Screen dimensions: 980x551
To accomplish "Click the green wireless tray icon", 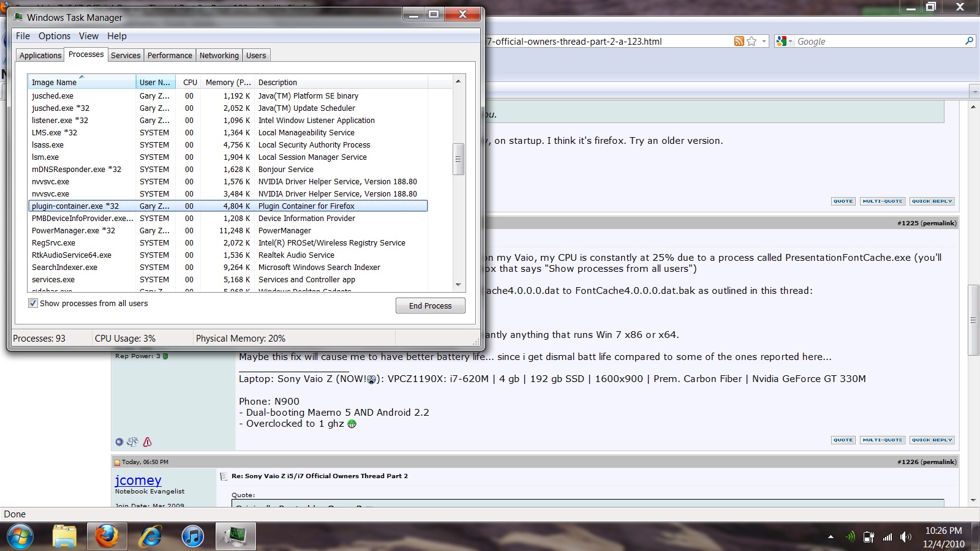I will coord(850,537).
